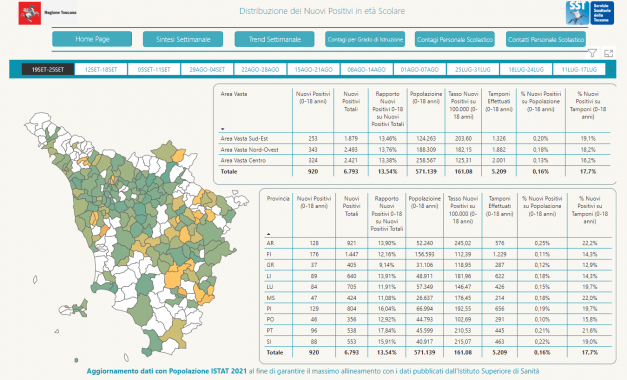
Task: Click the SST Servizio Sanitario logo
Action: click(x=590, y=13)
